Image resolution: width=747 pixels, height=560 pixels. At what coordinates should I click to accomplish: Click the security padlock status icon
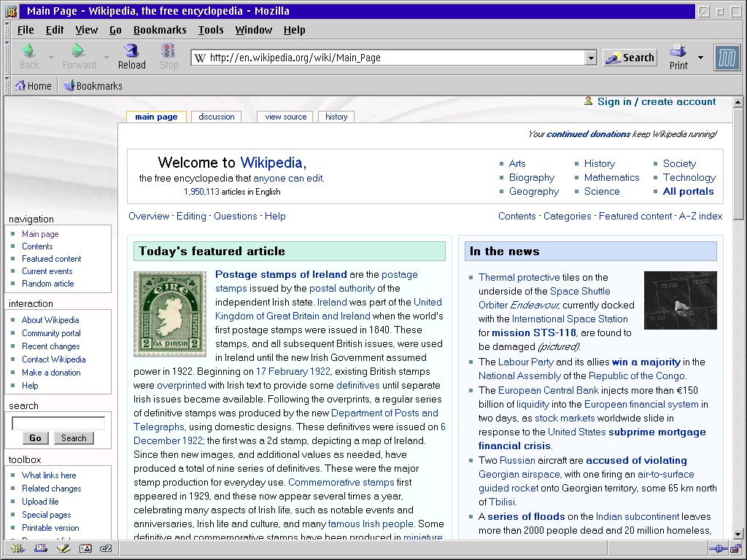735,548
